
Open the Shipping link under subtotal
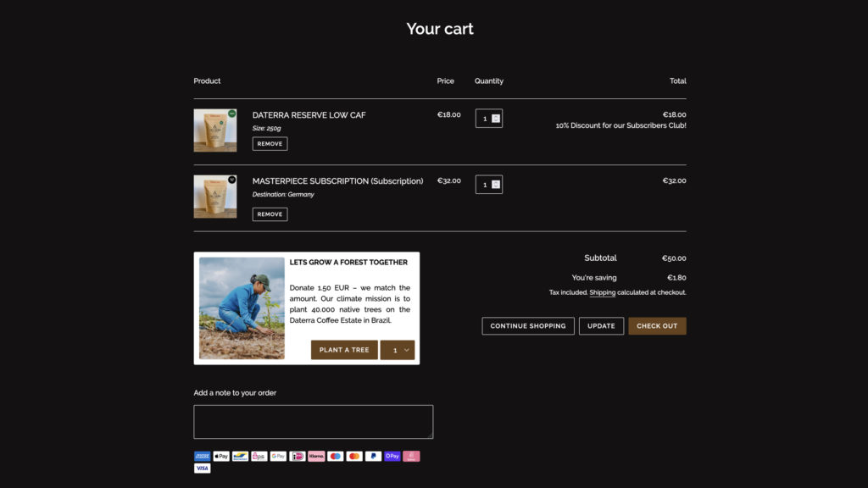[x=603, y=292]
